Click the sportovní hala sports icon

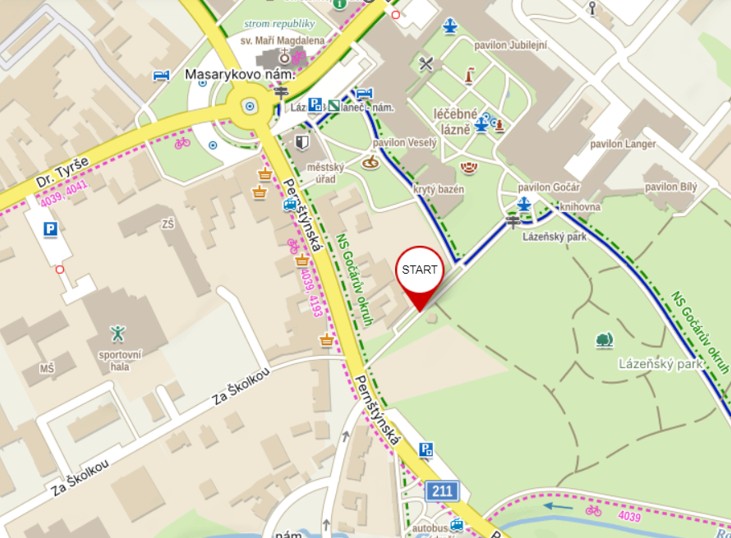pos(118,334)
